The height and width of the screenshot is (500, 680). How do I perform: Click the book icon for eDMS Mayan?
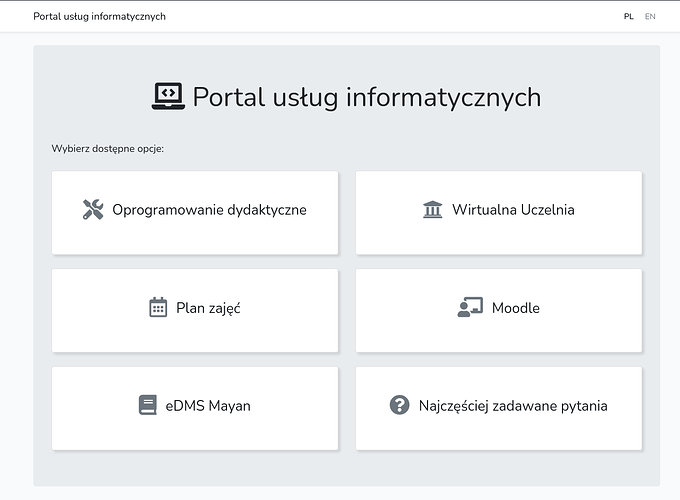coord(147,405)
